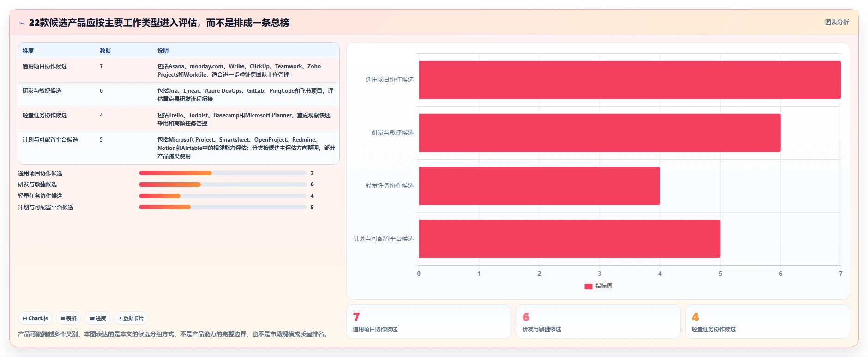Click the 研发与敏捷候选 progress bar
The image size is (868, 357).
click(x=223, y=184)
